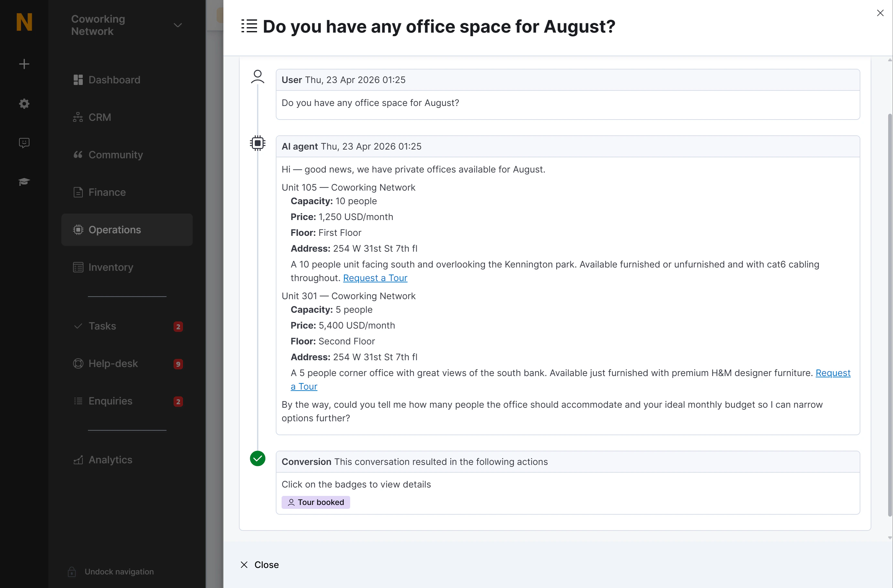Screen dimensions: 893x588
Task: Click the user avatar icon in timeline
Action: click(258, 77)
